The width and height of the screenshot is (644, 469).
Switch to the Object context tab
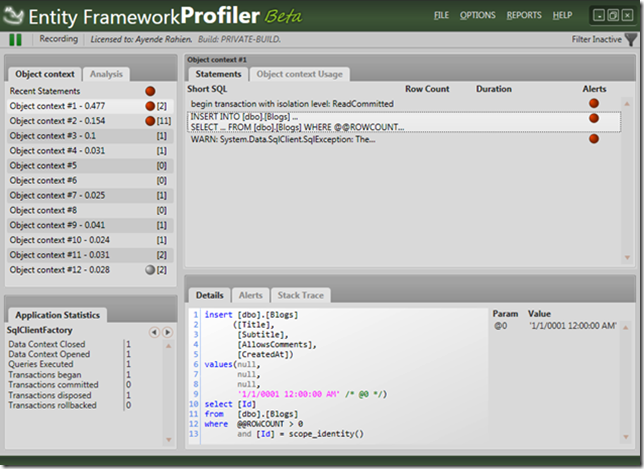point(45,74)
